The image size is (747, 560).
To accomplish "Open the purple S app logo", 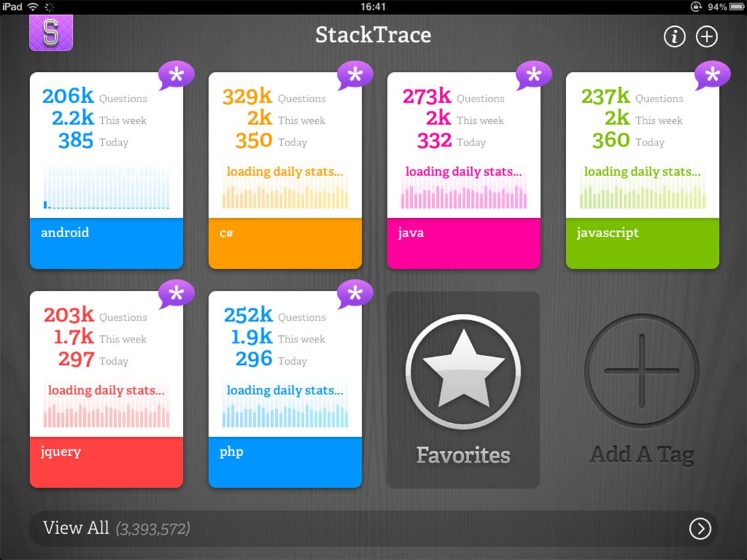I will (x=51, y=32).
